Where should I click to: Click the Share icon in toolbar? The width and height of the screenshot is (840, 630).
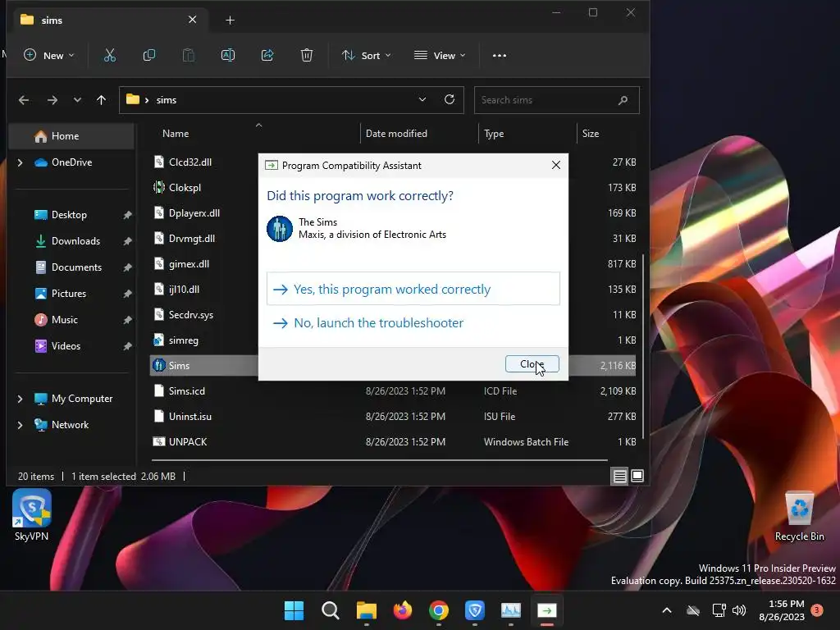267,55
